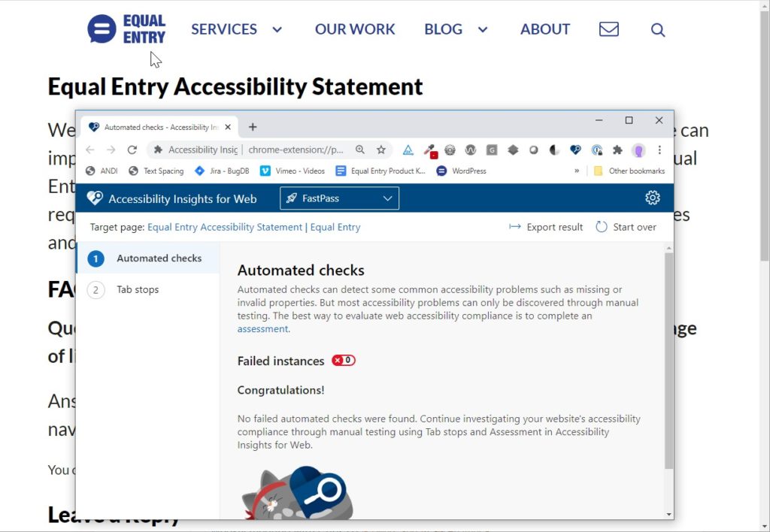This screenshot has width=770, height=532.
Task: Open the envelope contact icon
Action: tap(608, 29)
